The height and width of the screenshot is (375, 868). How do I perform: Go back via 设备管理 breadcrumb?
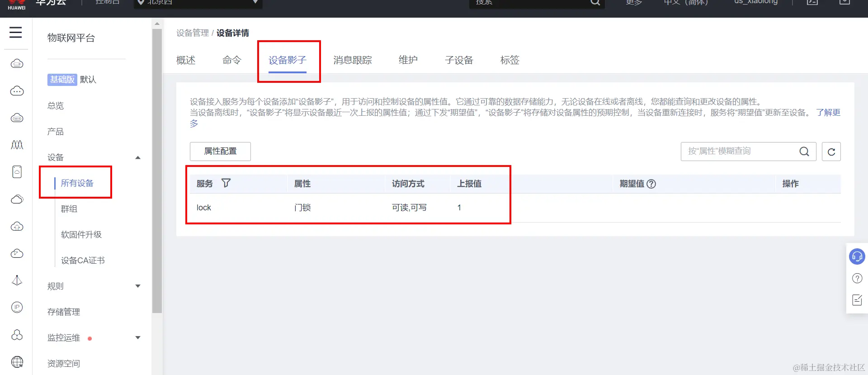click(193, 33)
